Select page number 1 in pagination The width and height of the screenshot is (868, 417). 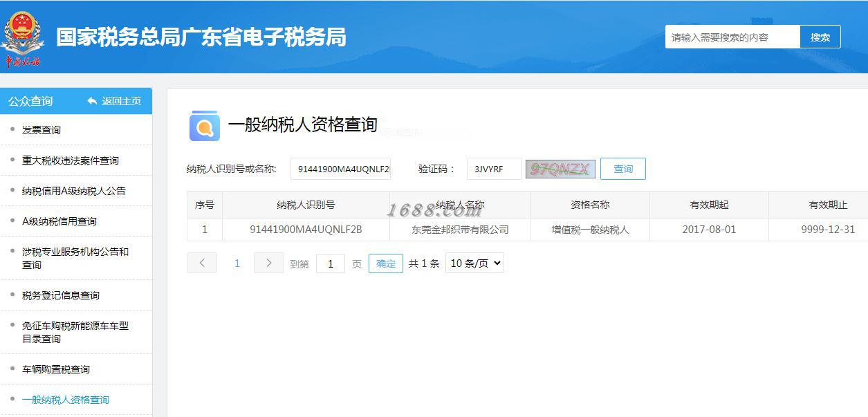(x=237, y=263)
